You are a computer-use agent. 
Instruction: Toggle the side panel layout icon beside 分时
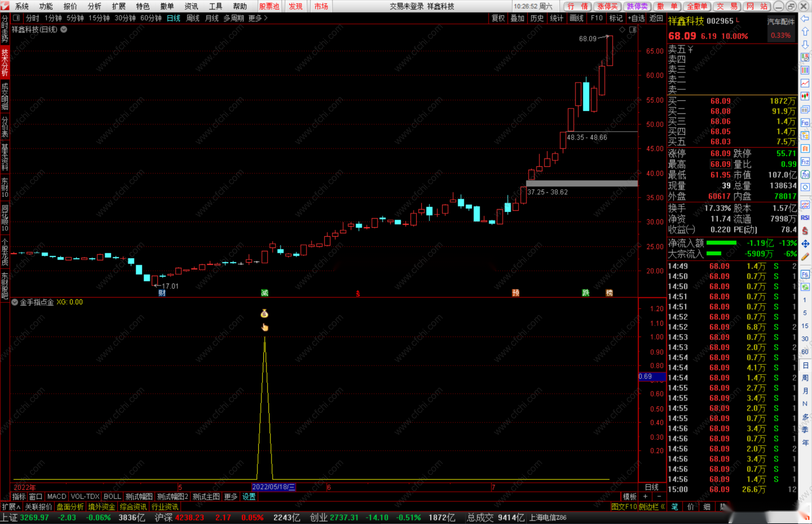(x=17, y=18)
